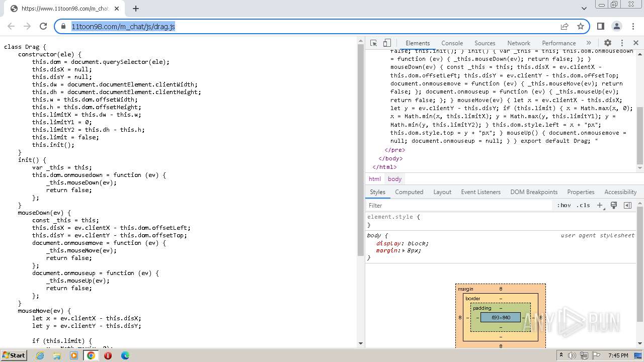Open a new tab plus button
The width and height of the screenshot is (644, 362).
coord(136,9)
